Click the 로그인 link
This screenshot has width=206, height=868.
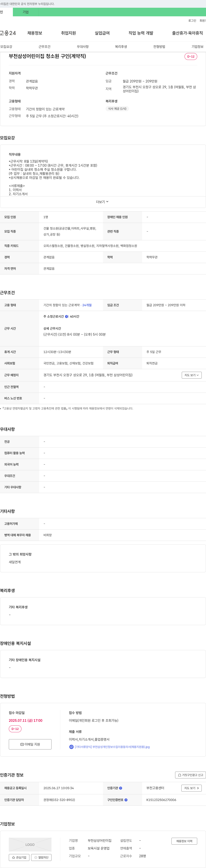coord(192,21)
